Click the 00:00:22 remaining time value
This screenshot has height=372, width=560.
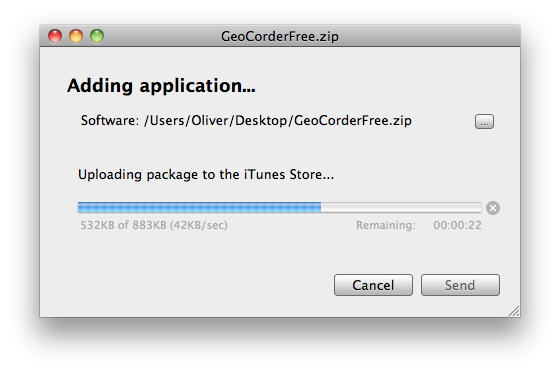pyautogui.click(x=458, y=225)
